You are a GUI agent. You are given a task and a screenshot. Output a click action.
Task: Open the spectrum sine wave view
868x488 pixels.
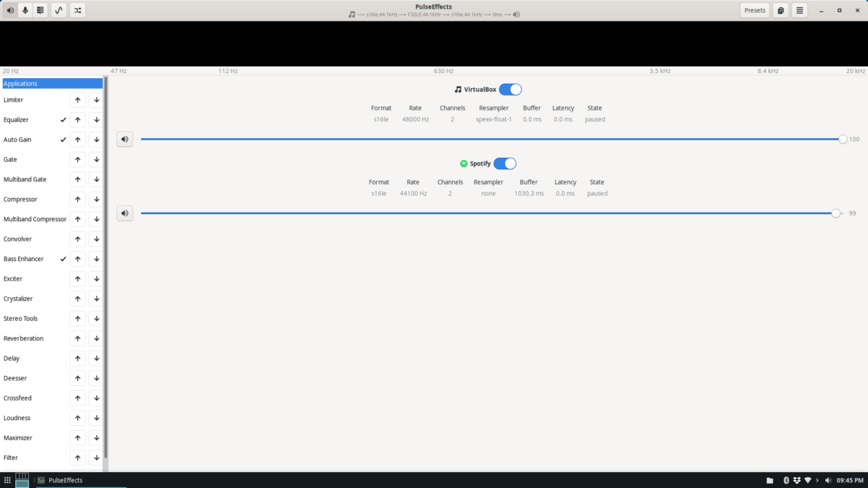coord(58,10)
